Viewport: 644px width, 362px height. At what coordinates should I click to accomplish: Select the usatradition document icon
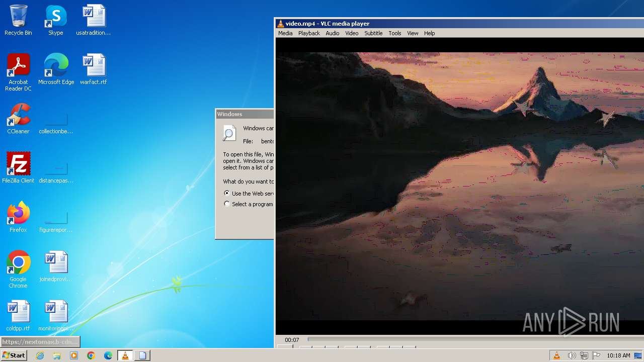[94, 20]
